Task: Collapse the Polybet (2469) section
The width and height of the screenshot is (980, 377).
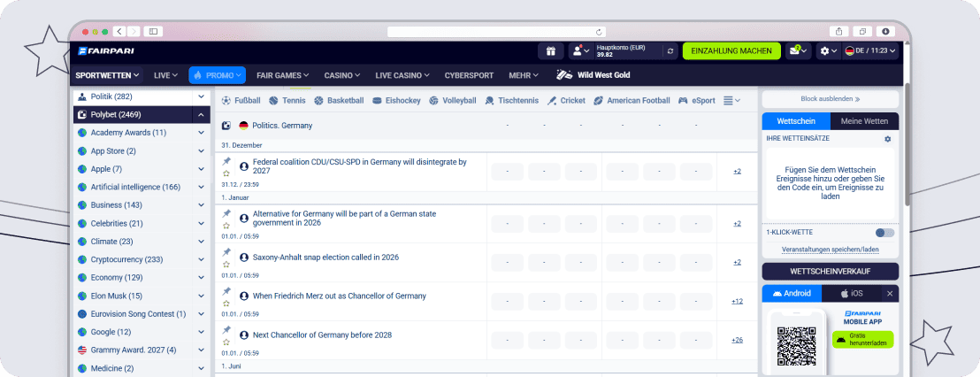Action: tap(202, 115)
